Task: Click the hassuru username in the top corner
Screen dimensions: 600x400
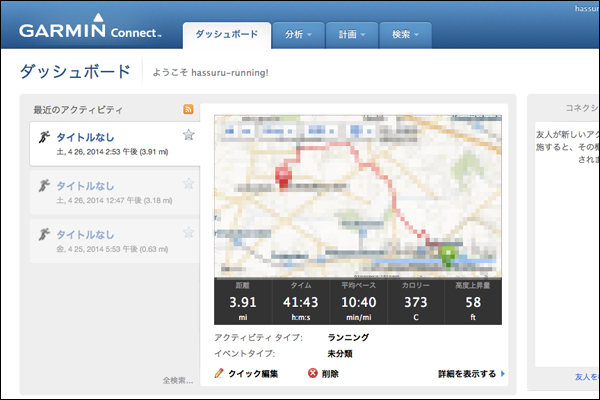Action: [587, 8]
